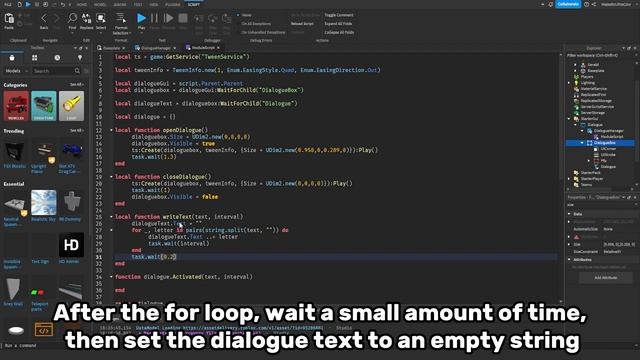Select the Light category thumbnail
640x360 pixels.
coord(71,106)
